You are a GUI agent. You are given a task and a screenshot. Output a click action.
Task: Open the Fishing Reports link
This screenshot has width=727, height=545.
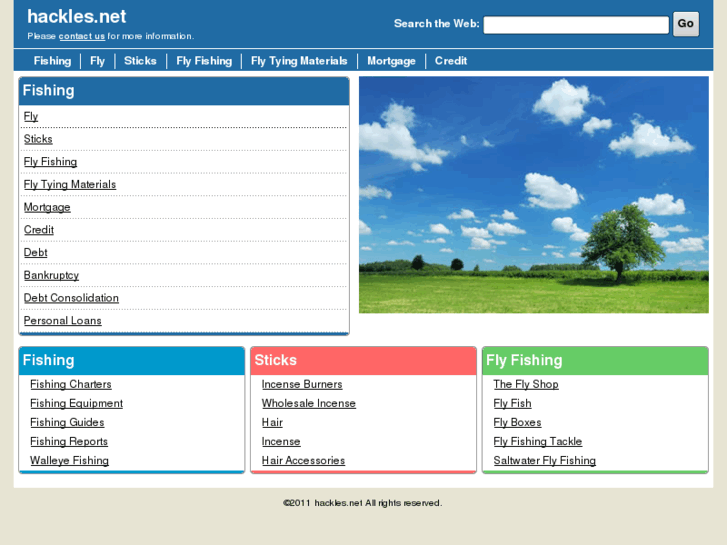[69, 442]
